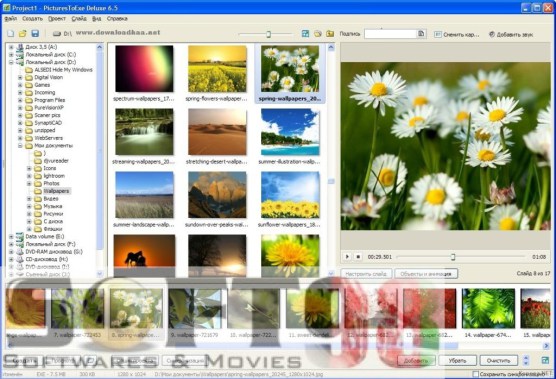Click the Save project disk icon
The height and width of the screenshot is (379, 556).
[35, 34]
